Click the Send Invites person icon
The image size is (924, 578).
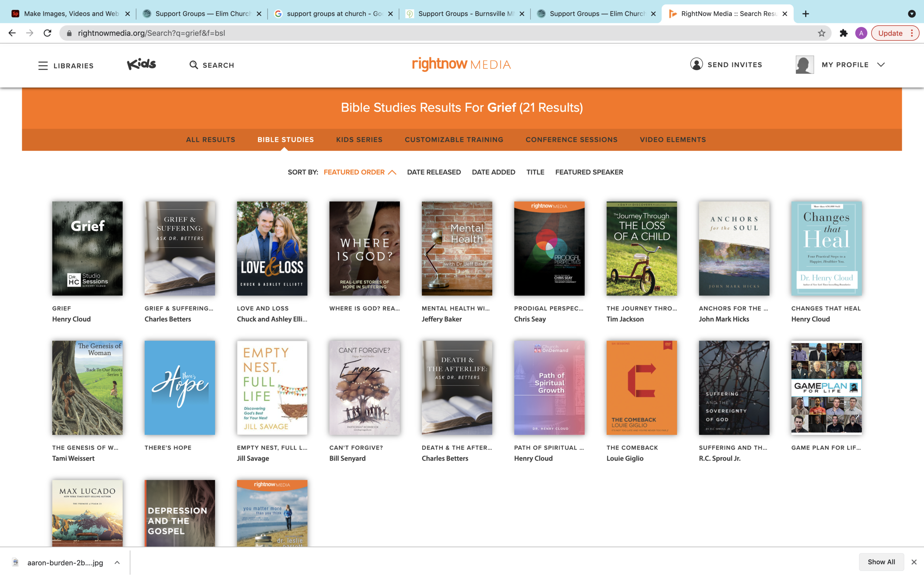click(x=696, y=64)
